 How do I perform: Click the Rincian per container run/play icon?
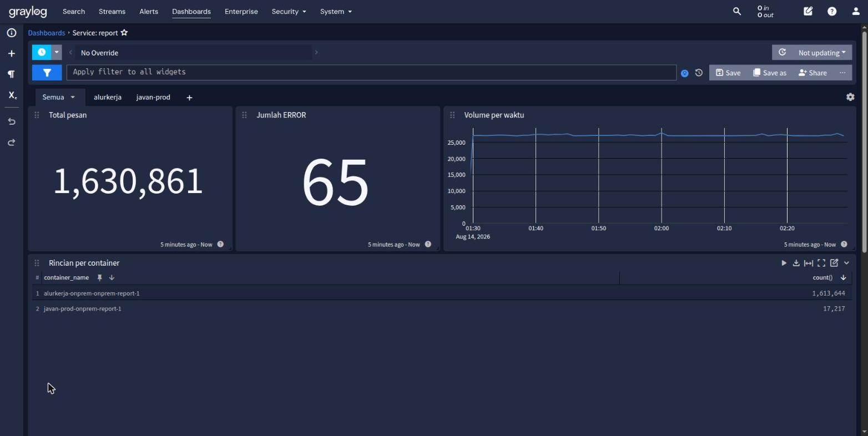[x=784, y=263]
